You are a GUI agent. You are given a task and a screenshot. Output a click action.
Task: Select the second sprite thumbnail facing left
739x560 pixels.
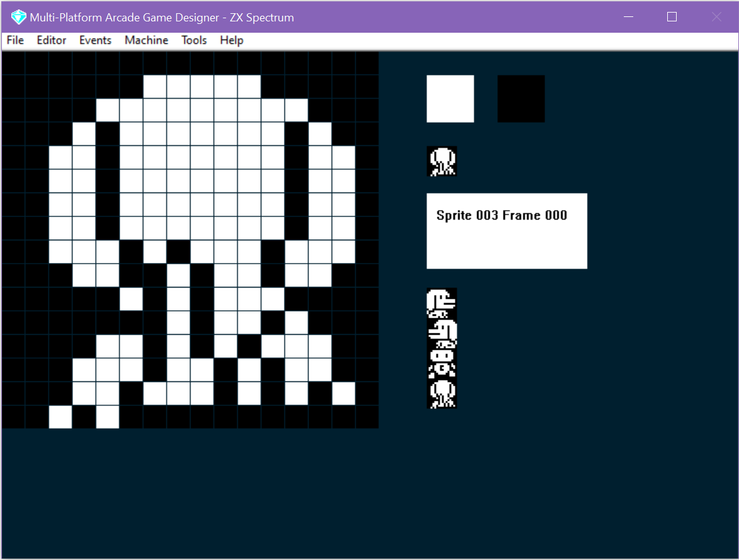pos(442,333)
